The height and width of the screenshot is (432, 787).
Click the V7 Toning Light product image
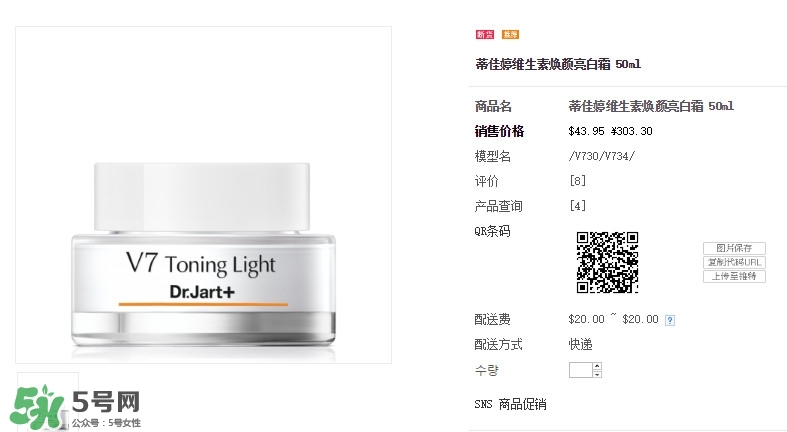click(x=203, y=195)
